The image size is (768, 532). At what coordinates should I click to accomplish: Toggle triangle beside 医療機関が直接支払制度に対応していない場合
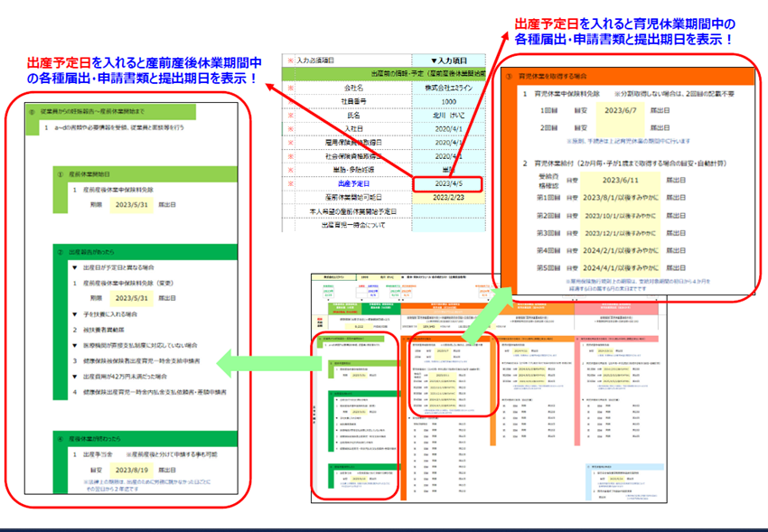click(x=74, y=346)
